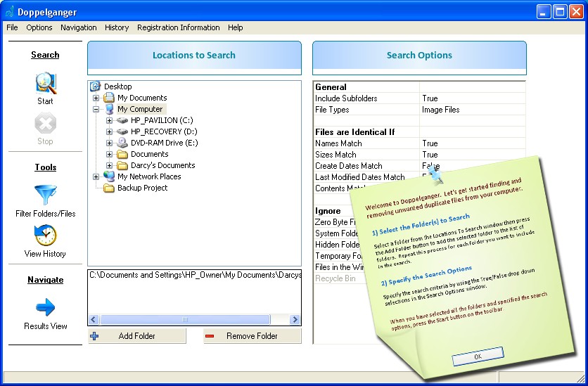Click the My Documents folder icon
Screen dimensions: 588x386
coord(109,98)
